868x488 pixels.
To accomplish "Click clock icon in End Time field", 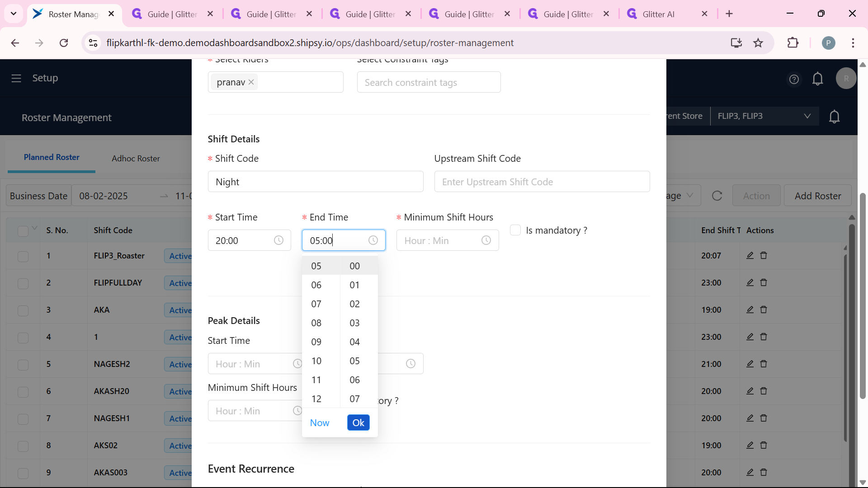I will tap(373, 240).
